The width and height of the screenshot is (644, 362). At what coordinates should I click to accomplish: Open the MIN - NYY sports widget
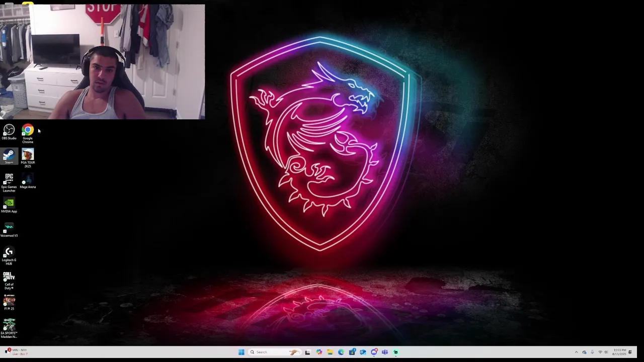16,352
